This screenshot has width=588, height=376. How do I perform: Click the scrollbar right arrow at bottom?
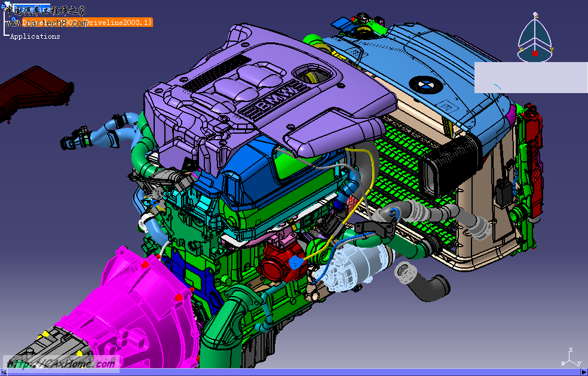click(x=584, y=372)
